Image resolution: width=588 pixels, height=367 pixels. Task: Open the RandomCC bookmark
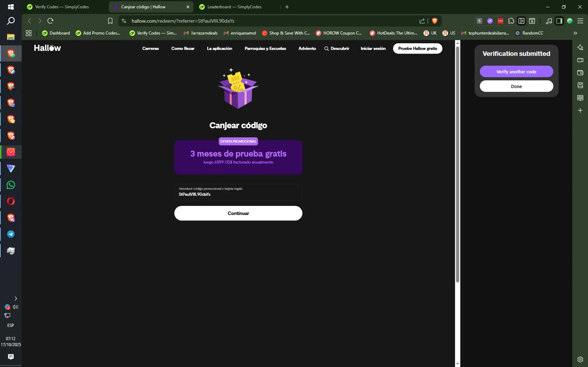[529, 33]
